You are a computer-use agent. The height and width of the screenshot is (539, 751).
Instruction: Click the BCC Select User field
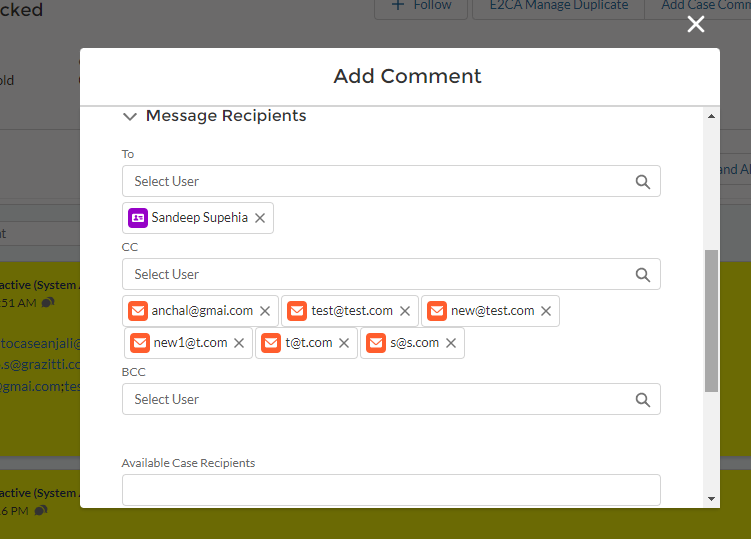pyautogui.click(x=380, y=399)
